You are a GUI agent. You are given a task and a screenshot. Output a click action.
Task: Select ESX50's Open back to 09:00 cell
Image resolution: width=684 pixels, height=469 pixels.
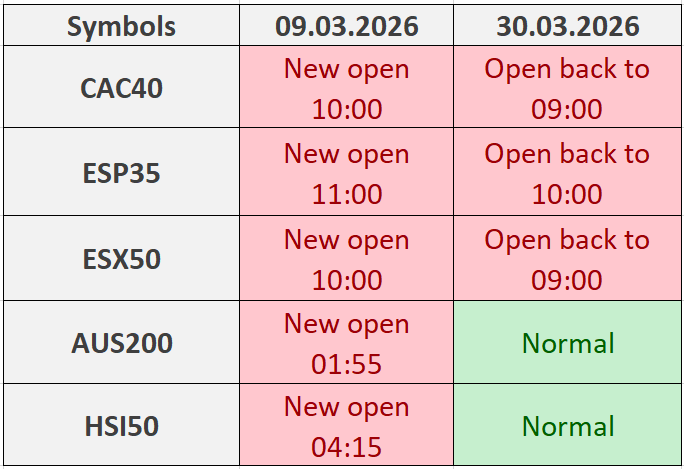click(567, 259)
